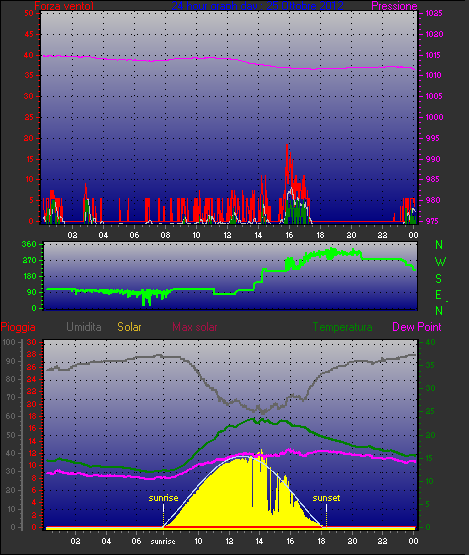This screenshot has width=469, height=555.
Task: Select the Temperatura legend label
Action: tap(342, 327)
